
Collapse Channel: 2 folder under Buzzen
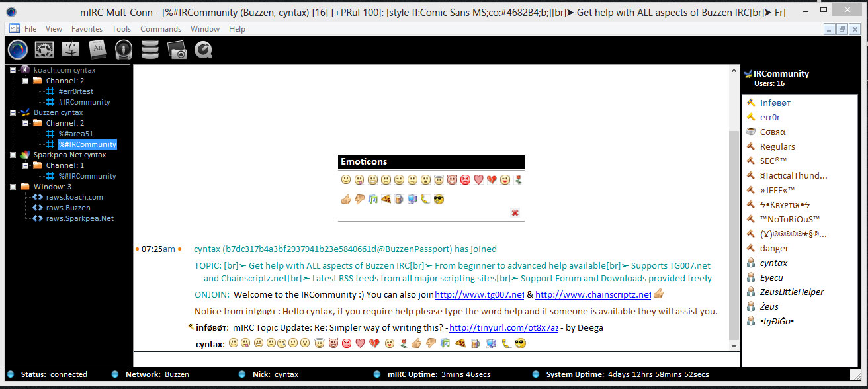(x=26, y=123)
